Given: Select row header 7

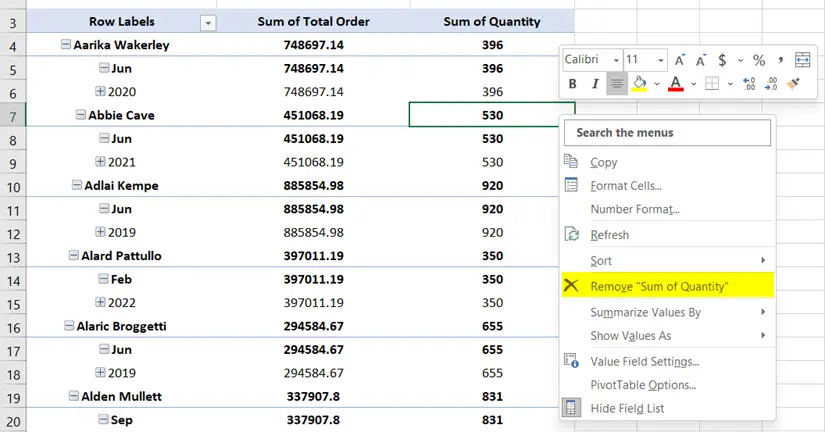Looking at the screenshot, I should tap(13, 115).
